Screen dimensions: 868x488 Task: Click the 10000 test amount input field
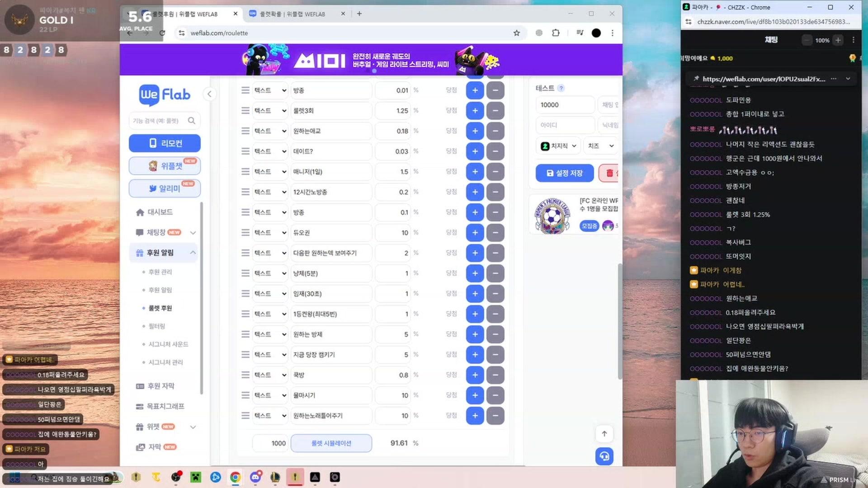565,104
